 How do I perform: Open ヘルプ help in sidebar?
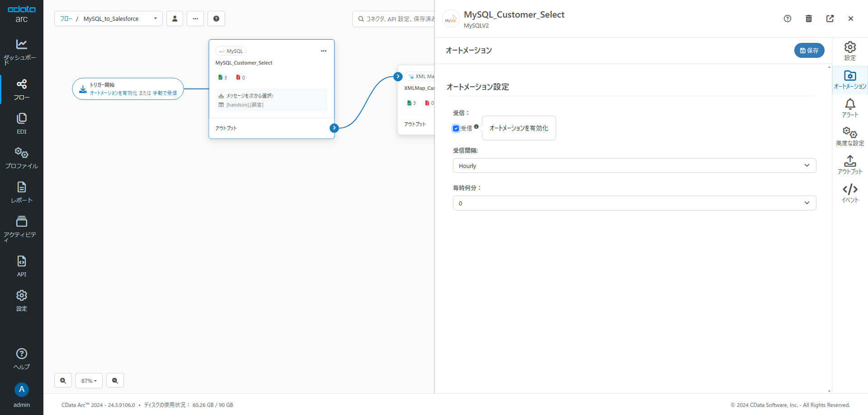pos(21,359)
